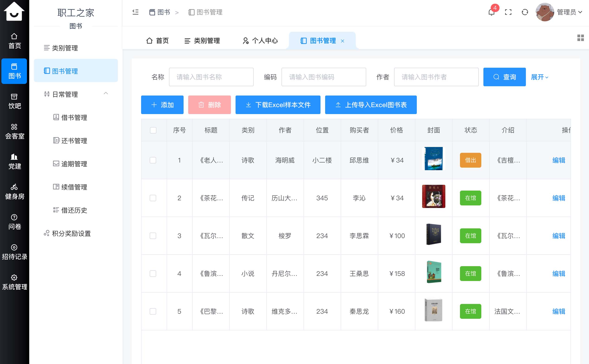Image resolution: width=589 pixels, height=364 pixels.
Task: Tick the checkbox for row 5 《巴黎…
Action: (x=153, y=312)
